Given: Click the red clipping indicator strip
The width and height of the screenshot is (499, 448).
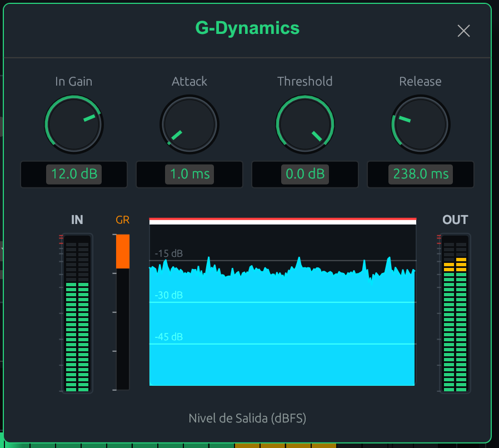Looking at the screenshot, I should pyautogui.click(x=282, y=219).
